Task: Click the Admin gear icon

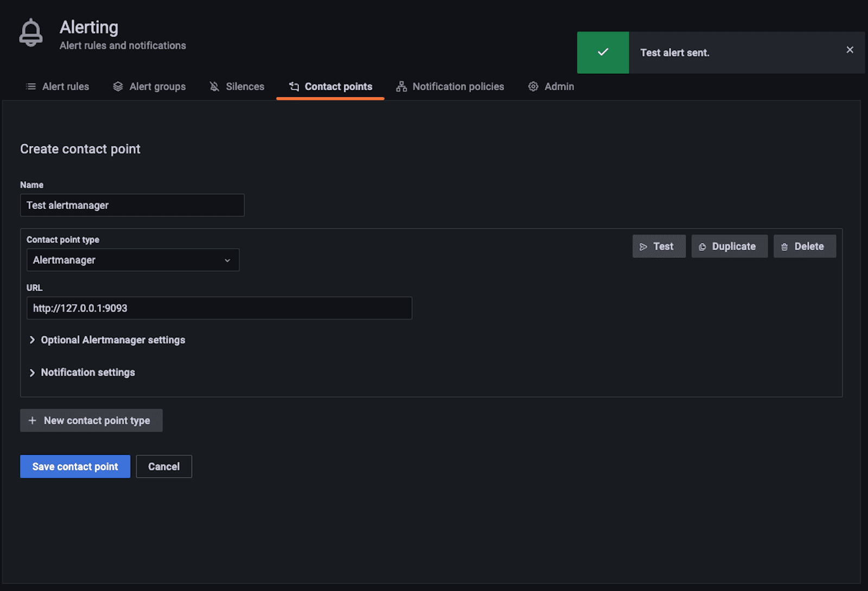Action: pos(533,87)
